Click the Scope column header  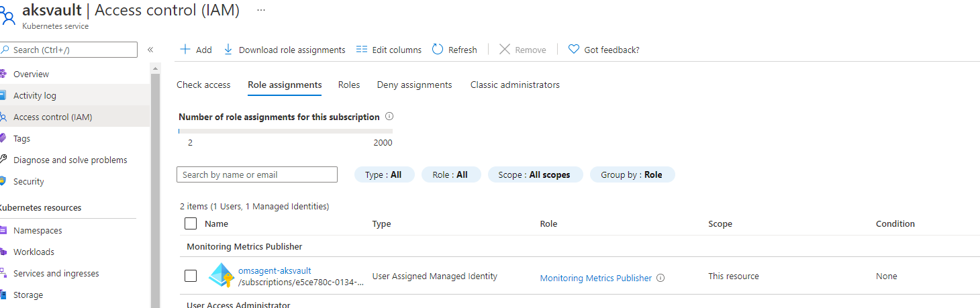pyautogui.click(x=720, y=223)
